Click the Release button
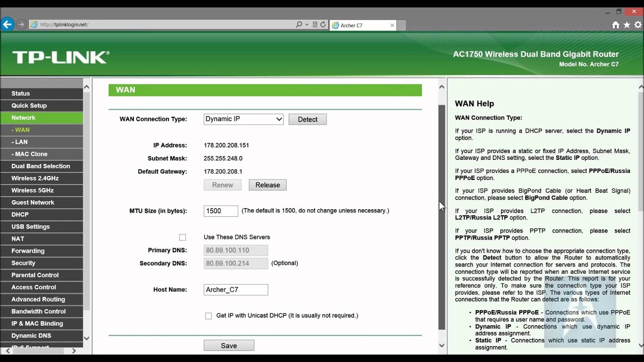 268,185
